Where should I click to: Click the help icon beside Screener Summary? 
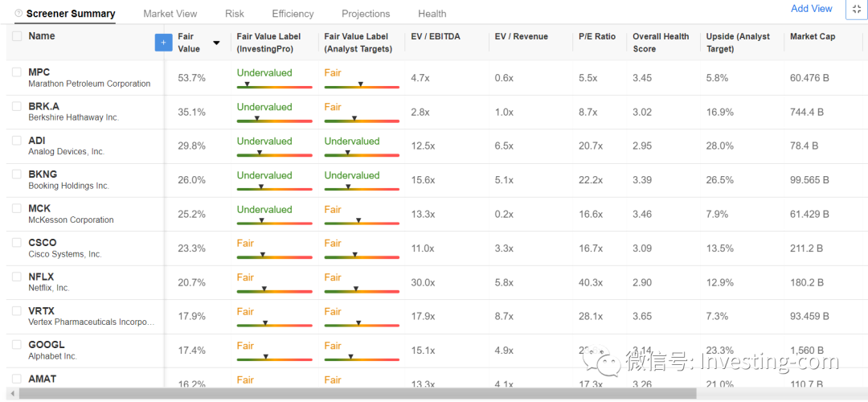click(x=18, y=14)
